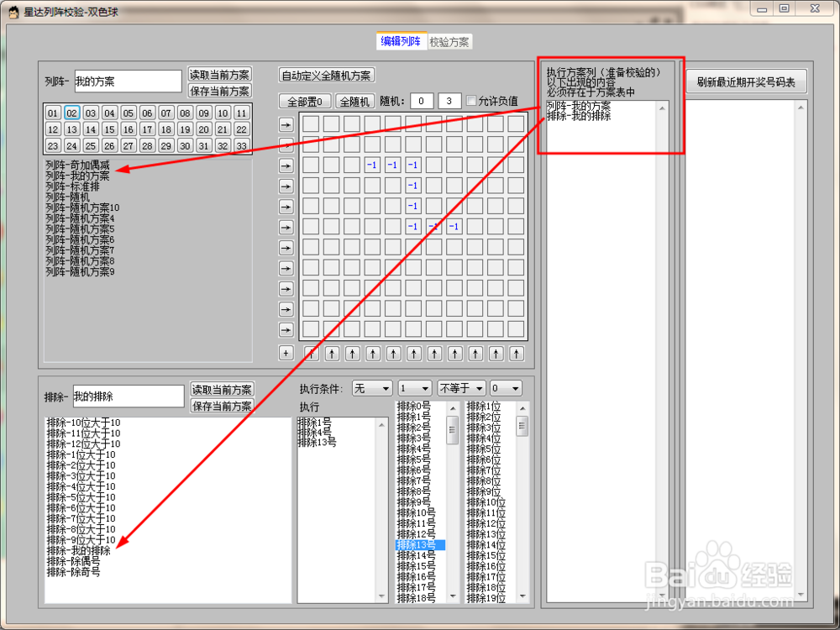The height and width of the screenshot is (630, 840).
Task: Click up-arrow button under the fifth grid column
Action: [x=394, y=354]
